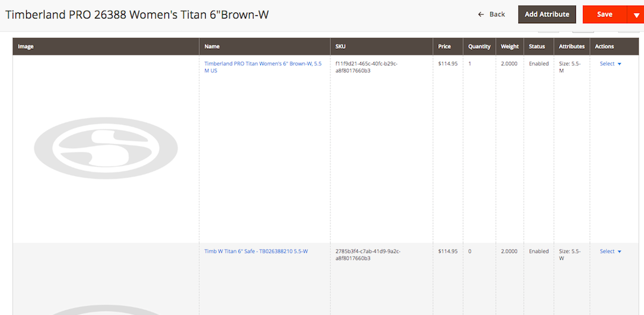Click the Add Attribute button
The height and width of the screenshot is (315, 644).
click(x=547, y=14)
